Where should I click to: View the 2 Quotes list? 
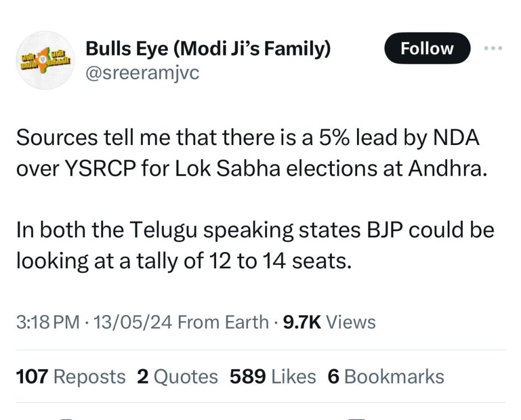pos(177,376)
